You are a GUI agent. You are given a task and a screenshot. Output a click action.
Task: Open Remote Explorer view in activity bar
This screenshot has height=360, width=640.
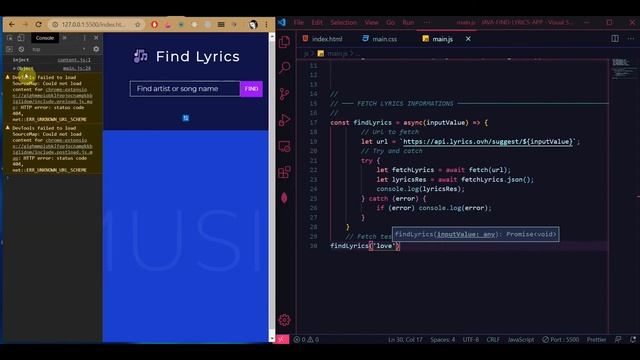[284, 146]
